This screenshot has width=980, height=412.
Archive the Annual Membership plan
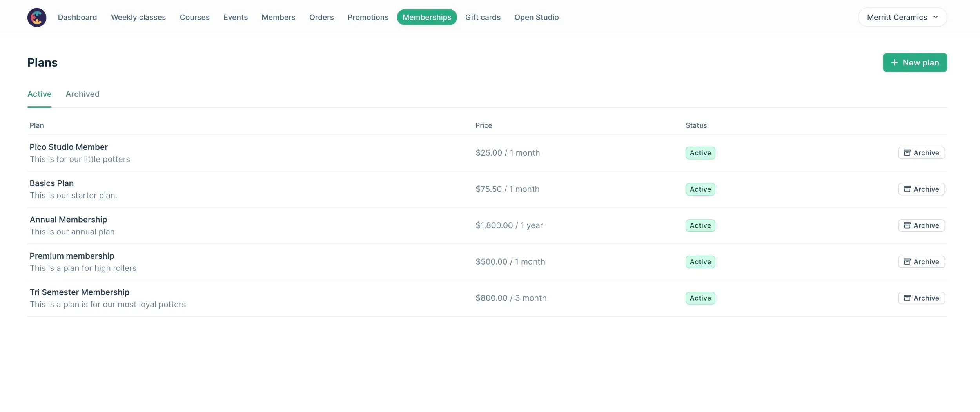[921, 225]
